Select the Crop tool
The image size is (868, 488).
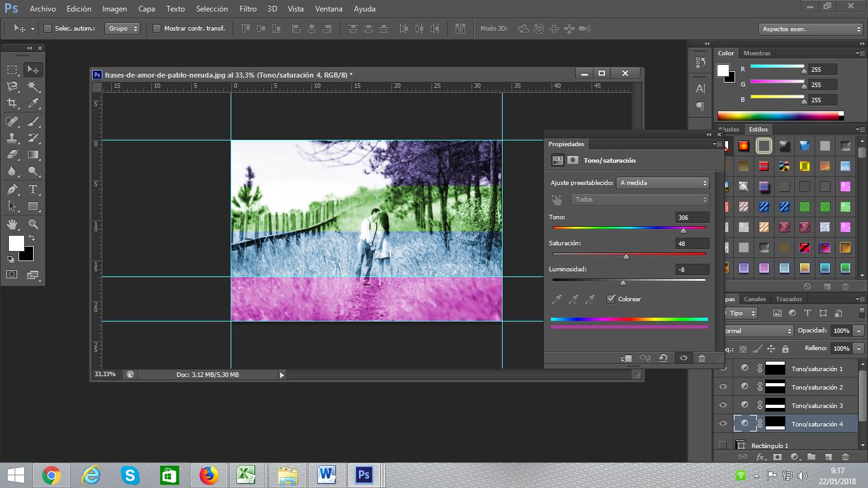tap(12, 103)
